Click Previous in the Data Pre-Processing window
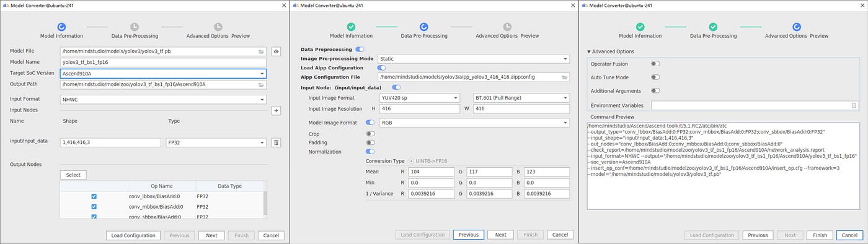 pos(469,235)
